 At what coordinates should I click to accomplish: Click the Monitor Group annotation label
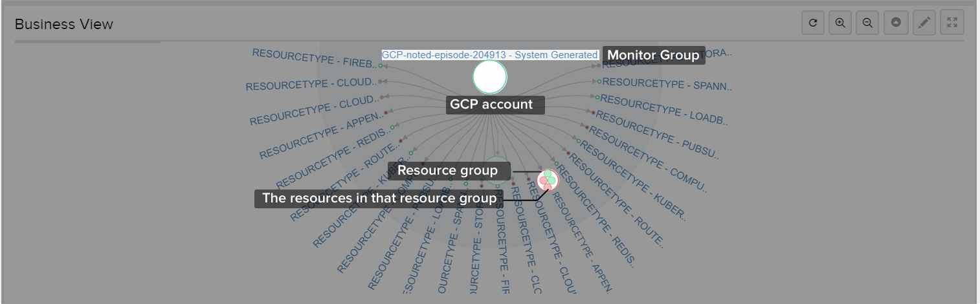click(653, 55)
